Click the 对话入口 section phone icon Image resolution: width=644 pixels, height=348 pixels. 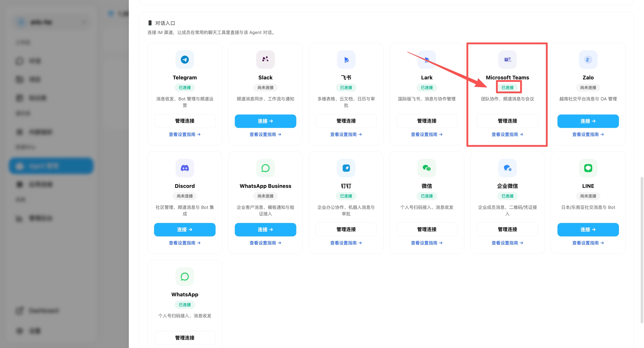(150, 23)
